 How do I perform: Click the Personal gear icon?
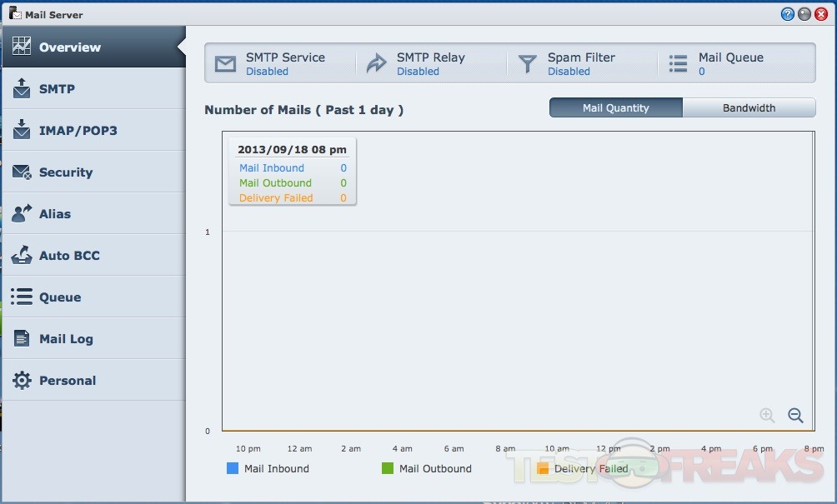23,381
